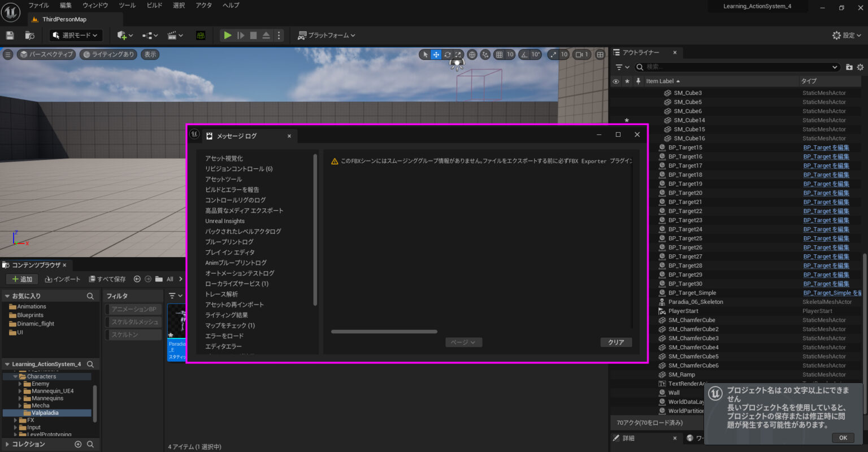Click the Paradia asset thumbnail
Image resolution: width=868 pixels, height=452 pixels.
(177, 319)
